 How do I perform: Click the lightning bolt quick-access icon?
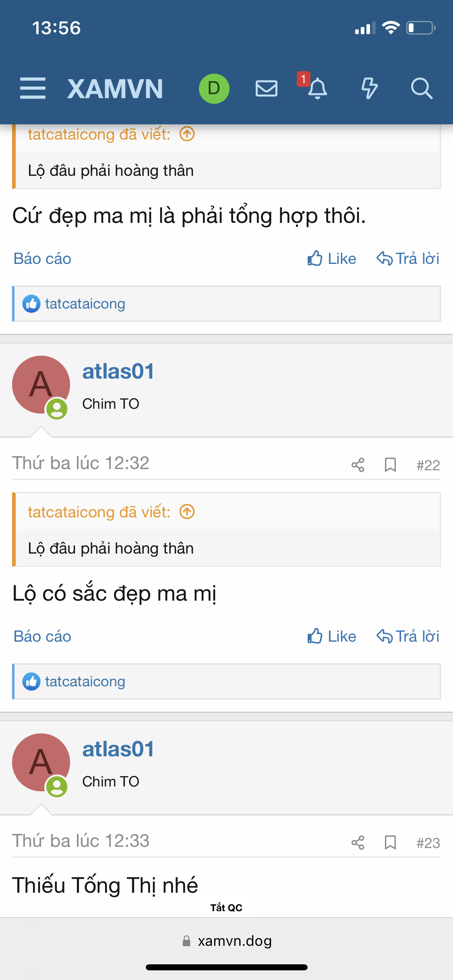pos(369,89)
